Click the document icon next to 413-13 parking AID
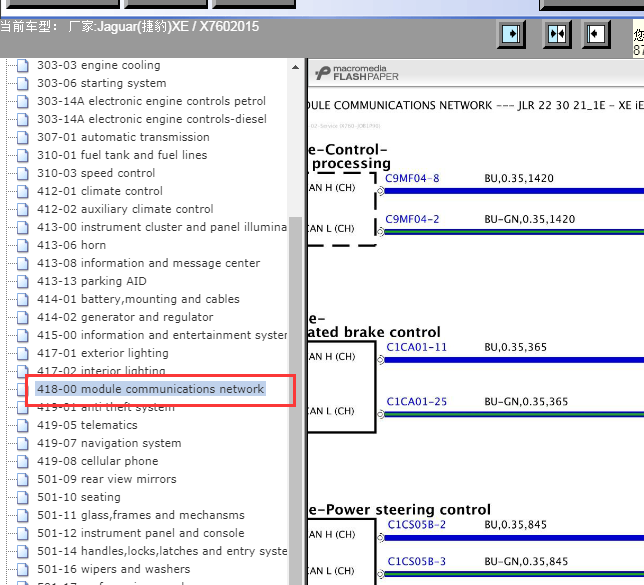This screenshot has width=644, height=585. coord(23,281)
